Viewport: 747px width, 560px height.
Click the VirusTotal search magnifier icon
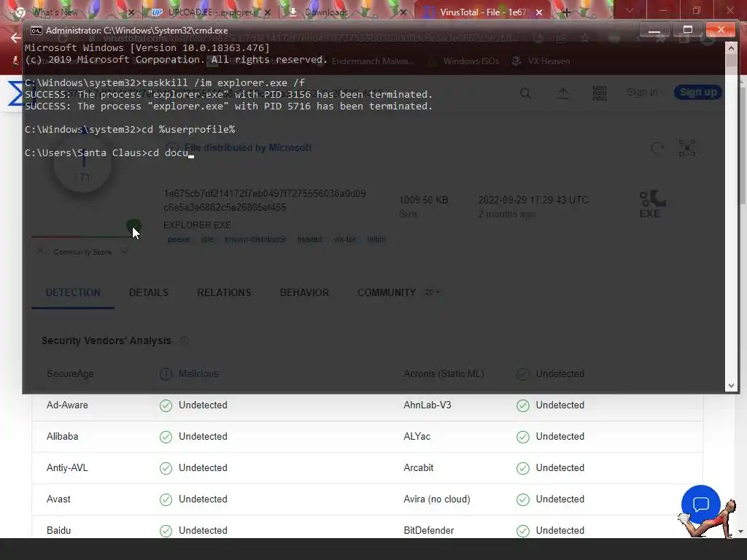point(525,93)
